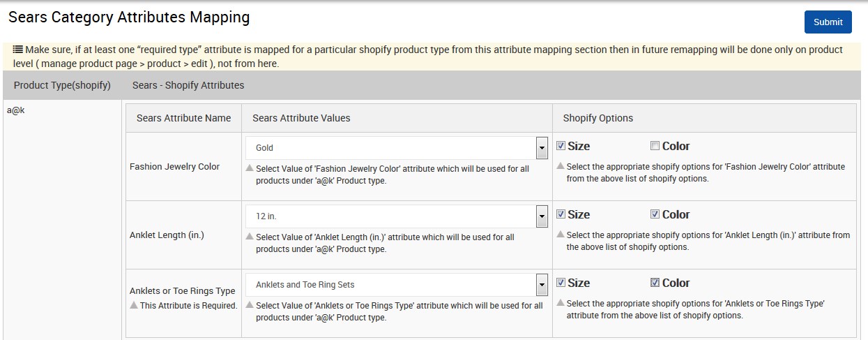The width and height of the screenshot is (868, 340).
Task: Click warning triangle beside 'This Attribute is Required'
Action: (134, 305)
